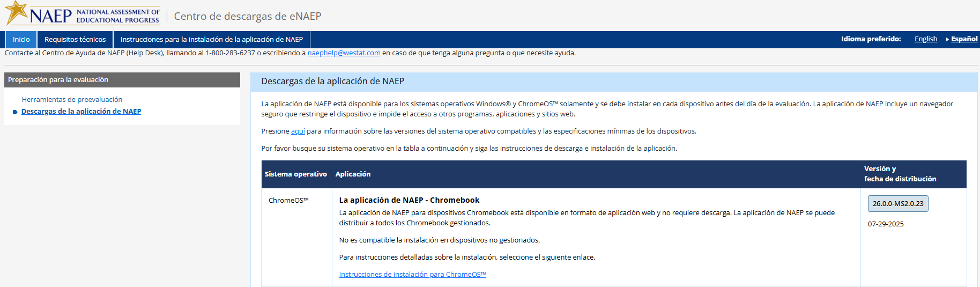Click the Preparación para la evaluación header
The width and height of the screenshot is (980, 287).
click(58, 80)
